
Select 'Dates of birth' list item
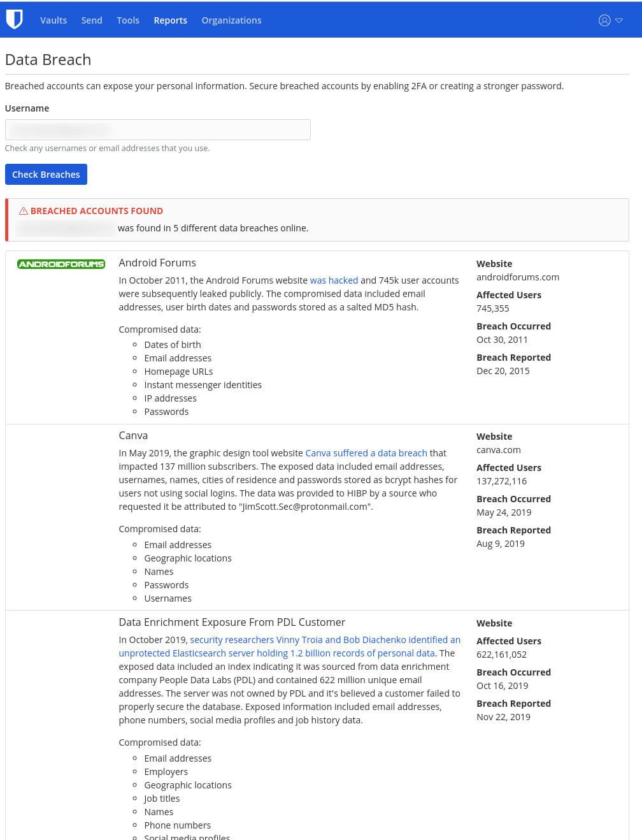(x=173, y=345)
